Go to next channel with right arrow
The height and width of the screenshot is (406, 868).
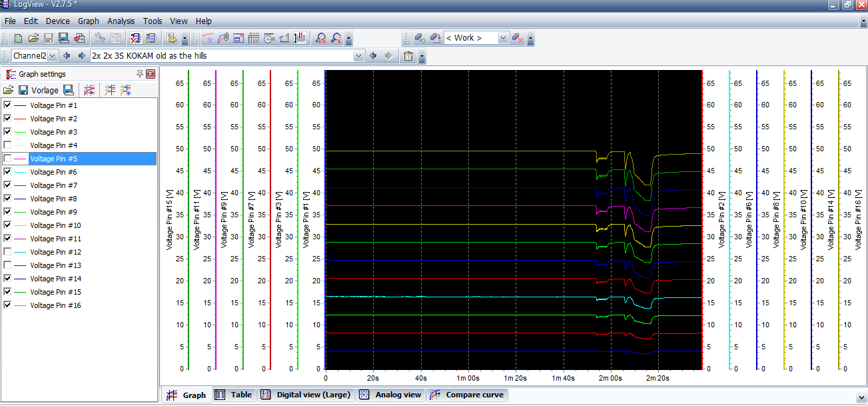pos(81,56)
